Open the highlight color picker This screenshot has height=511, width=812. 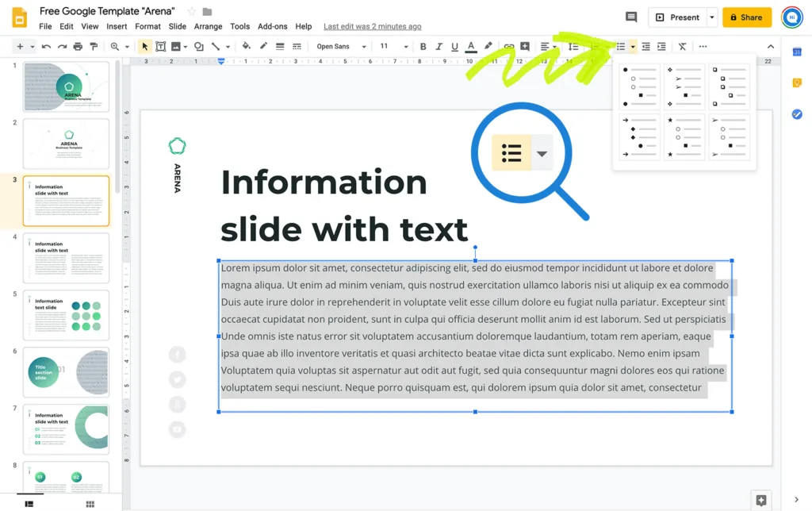[x=488, y=47]
